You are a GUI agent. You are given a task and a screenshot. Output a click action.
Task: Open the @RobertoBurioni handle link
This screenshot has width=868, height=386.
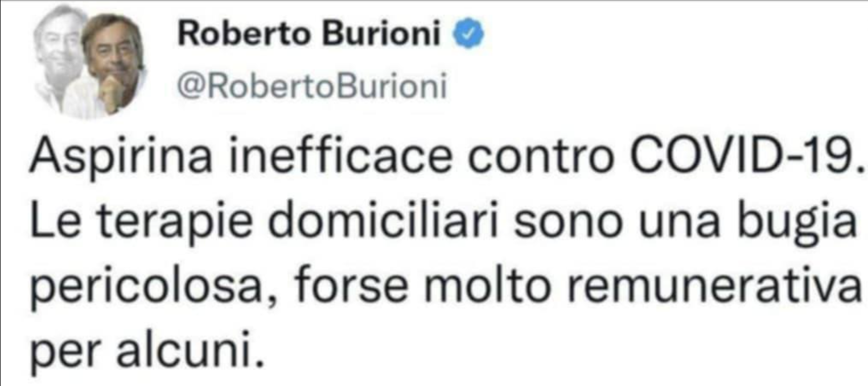(x=312, y=88)
